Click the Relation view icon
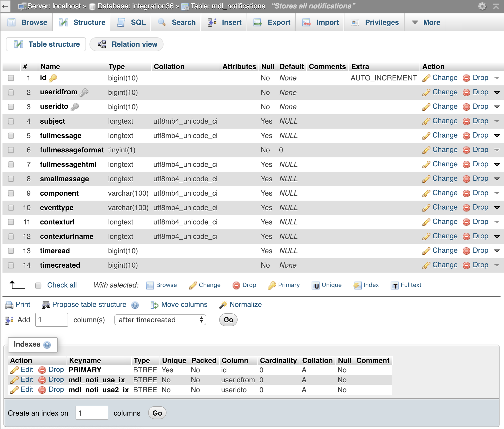Screen dimensions: 504x429 pyautogui.click(x=102, y=44)
